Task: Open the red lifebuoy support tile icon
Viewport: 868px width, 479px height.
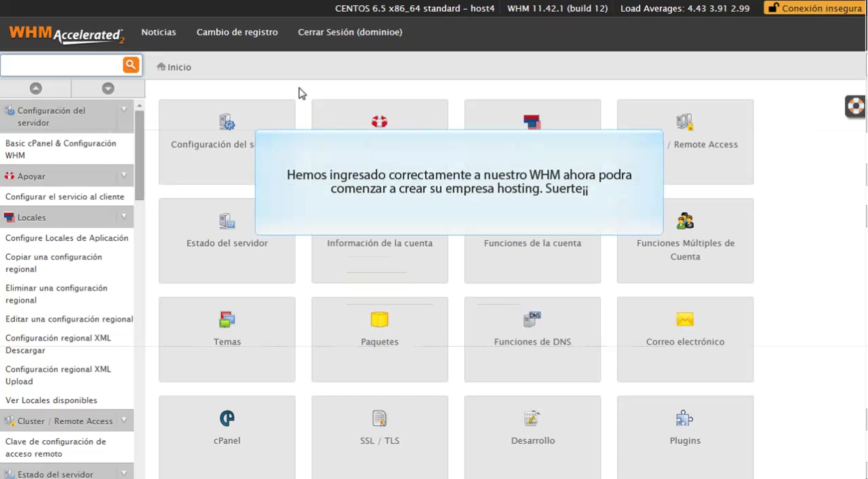Action: pyautogui.click(x=379, y=121)
